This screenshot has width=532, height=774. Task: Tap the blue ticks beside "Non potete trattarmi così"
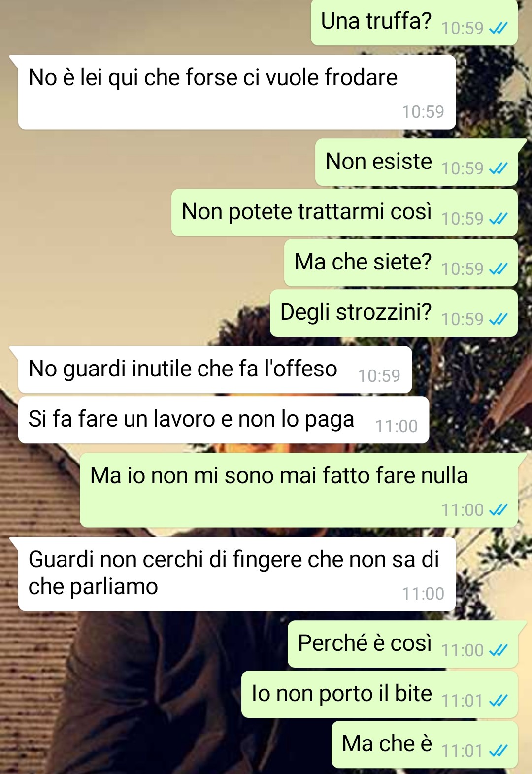(498, 219)
